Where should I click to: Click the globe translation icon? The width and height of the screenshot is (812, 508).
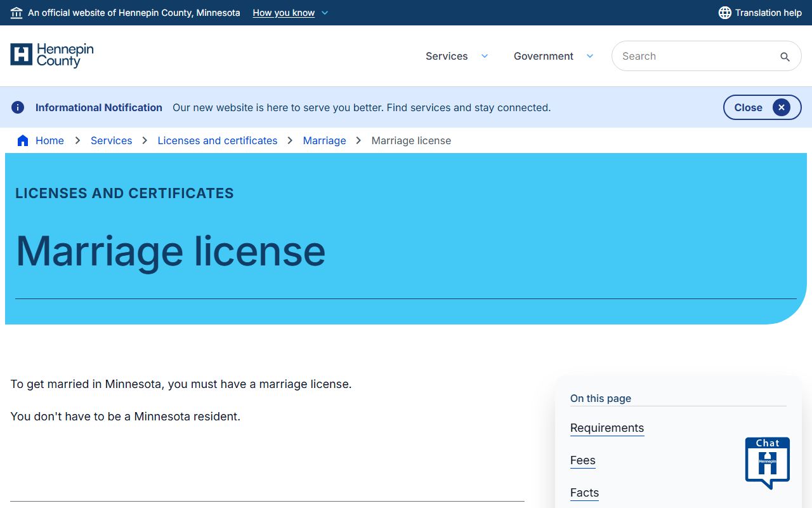(x=725, y=13)
